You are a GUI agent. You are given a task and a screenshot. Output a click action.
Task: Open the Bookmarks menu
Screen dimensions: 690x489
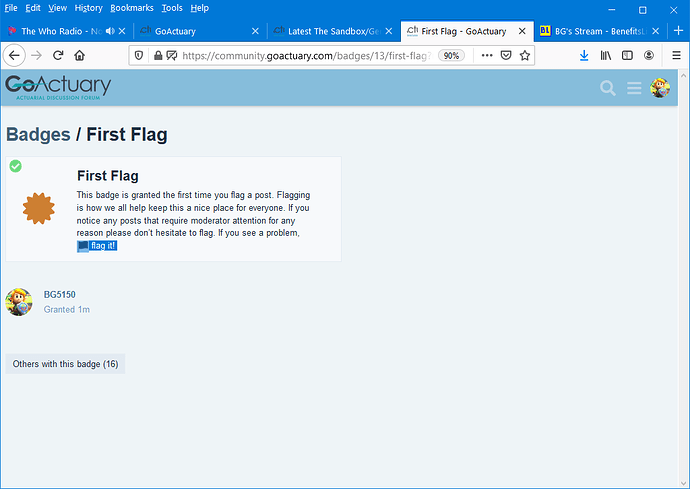[132, 8]
